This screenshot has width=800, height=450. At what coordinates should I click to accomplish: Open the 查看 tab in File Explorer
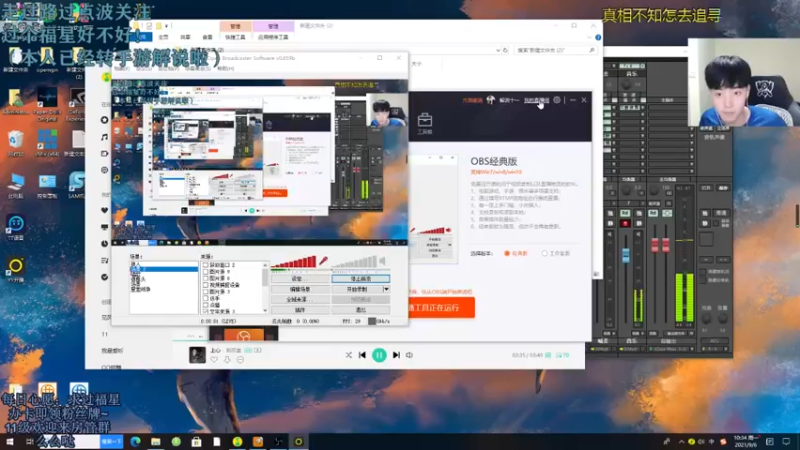tap(207, 37)
